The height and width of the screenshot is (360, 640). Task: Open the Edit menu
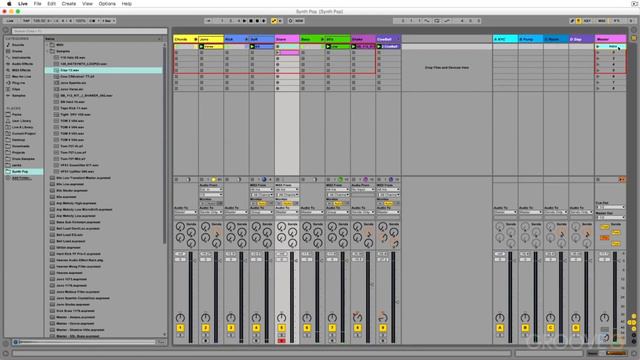coord(51,4)
